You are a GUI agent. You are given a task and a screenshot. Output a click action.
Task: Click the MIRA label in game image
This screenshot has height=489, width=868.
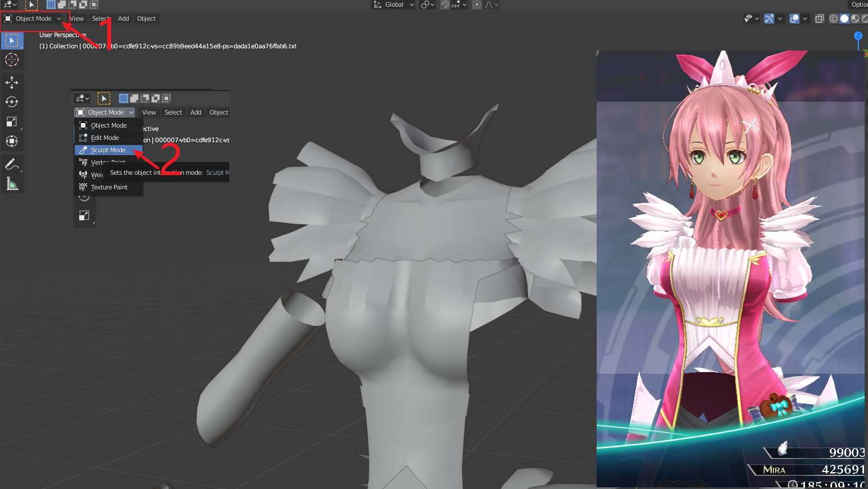pyautogui.click(x=774, y=470)
